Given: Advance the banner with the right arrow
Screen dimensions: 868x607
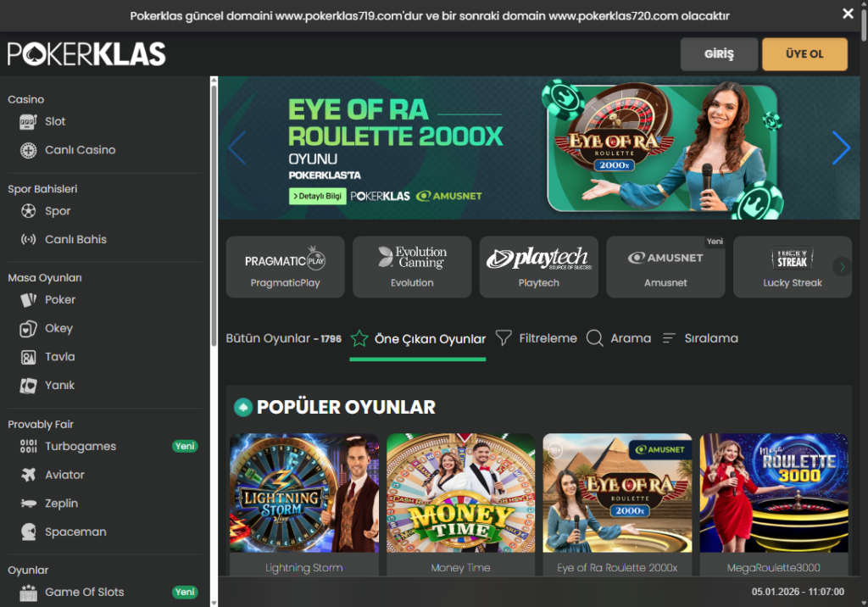Looking at the screenshot, I should point(840,148).
